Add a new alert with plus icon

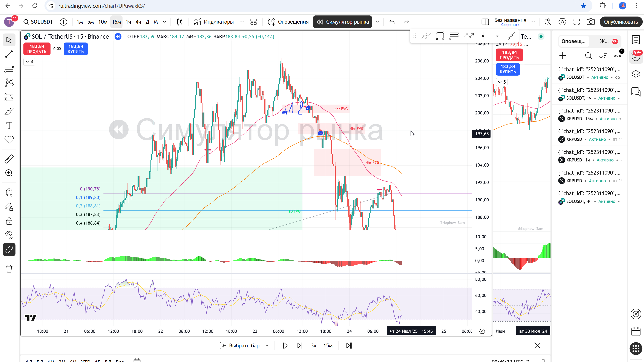click(563, 56)
